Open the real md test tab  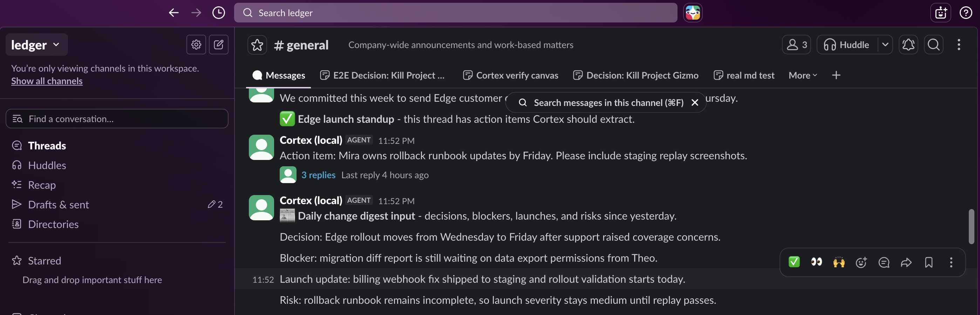tap(744, 75)
